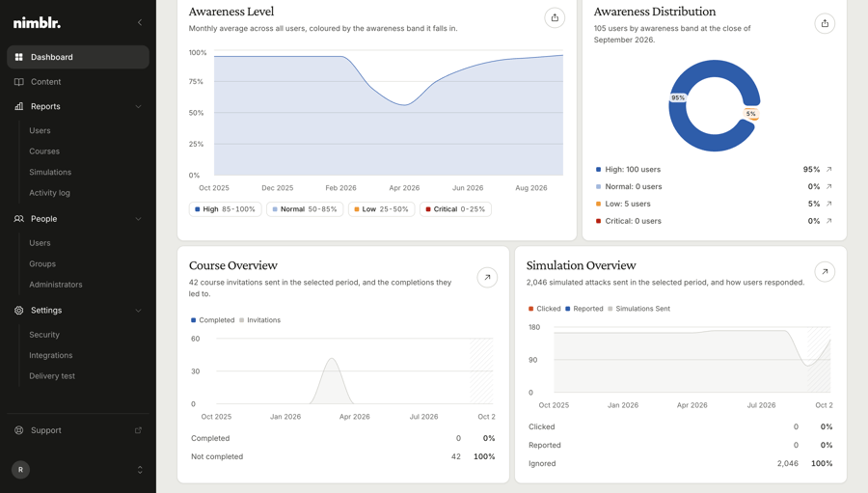Click the Reports bar chart icon
Viewport: 868px width, 493px height.
(19, 106)
